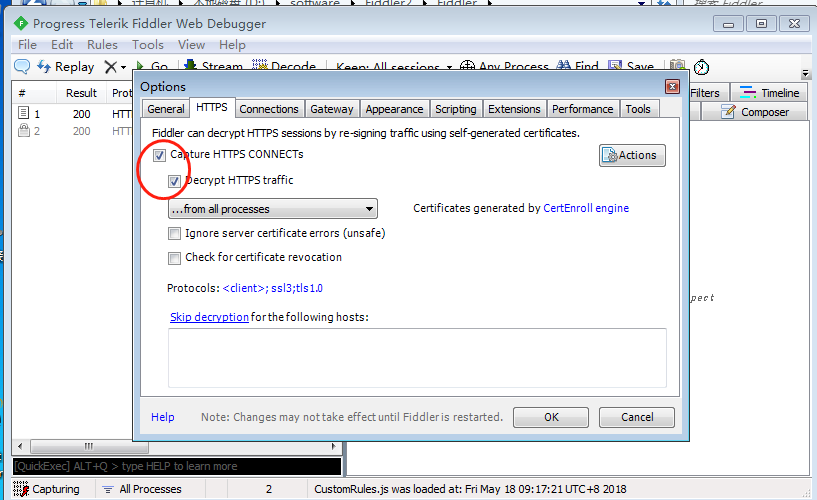Click the Remove X toolbar icon
The image size is (817, 500).
click(x=110, y=67)
